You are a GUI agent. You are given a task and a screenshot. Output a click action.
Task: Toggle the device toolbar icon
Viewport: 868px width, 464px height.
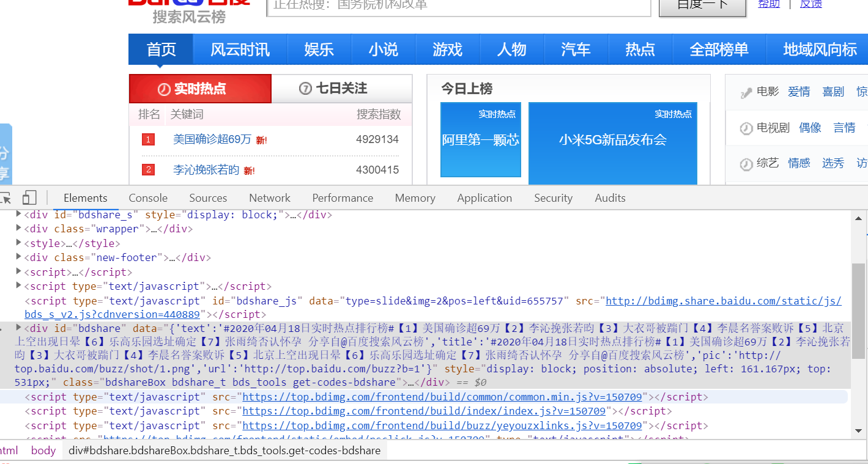pyautogui.click(x=29, y=198)
